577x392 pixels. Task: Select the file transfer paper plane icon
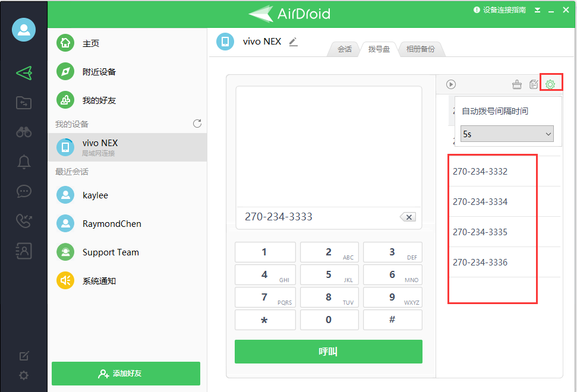(24, 73)
